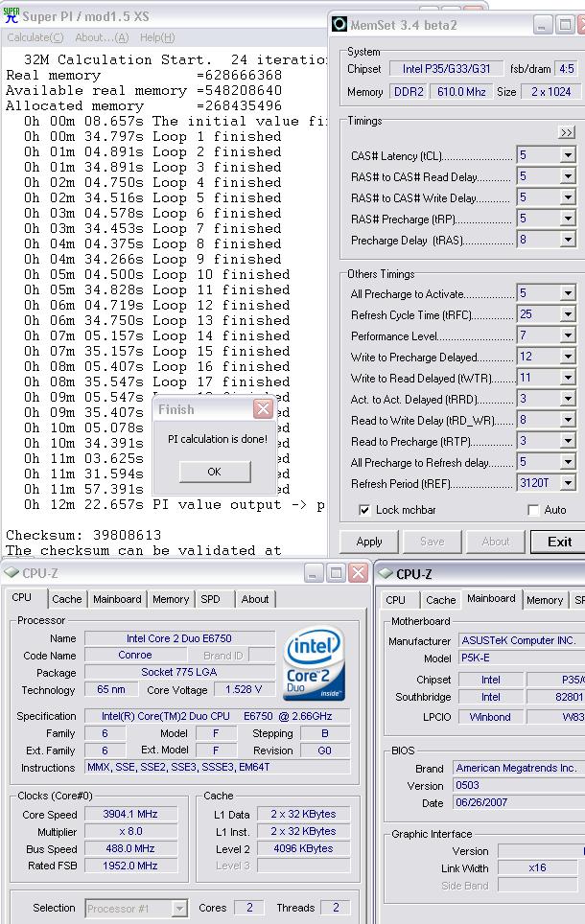Click the Core Voltage 1.528 V field
585x924 pixels.
[244, 689]
